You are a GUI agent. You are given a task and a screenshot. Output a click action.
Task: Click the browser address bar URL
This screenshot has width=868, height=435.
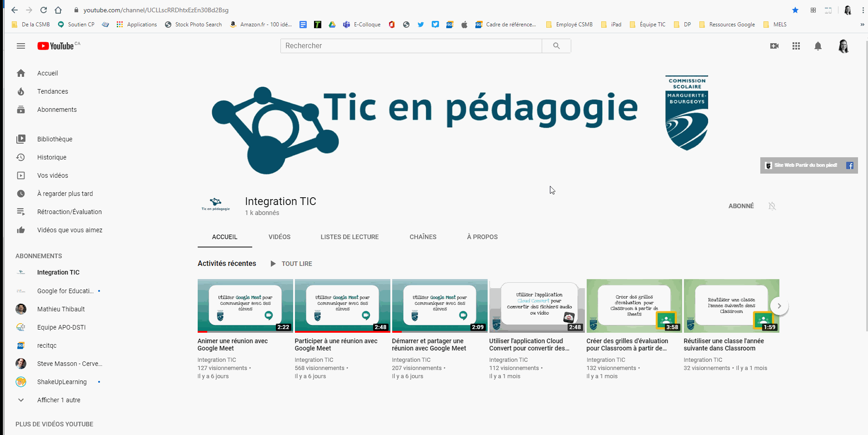pyautogui.click(x=156, y=10)
